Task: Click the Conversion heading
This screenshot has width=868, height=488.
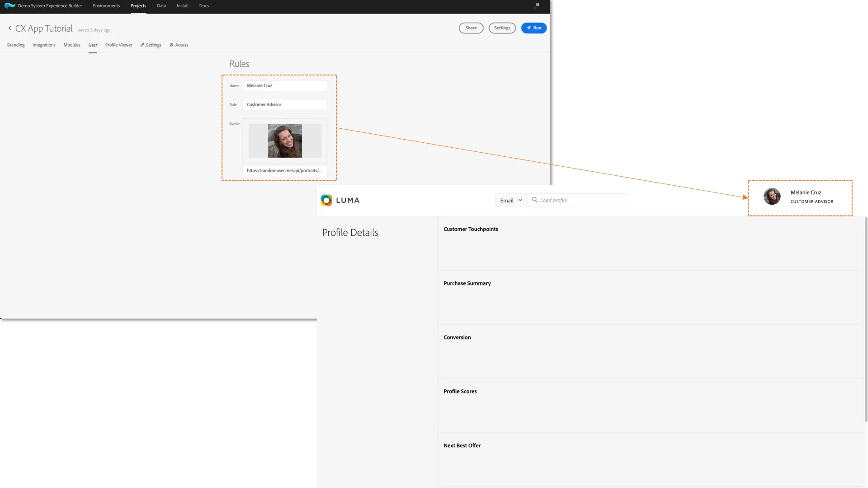Action: (457, 338)
